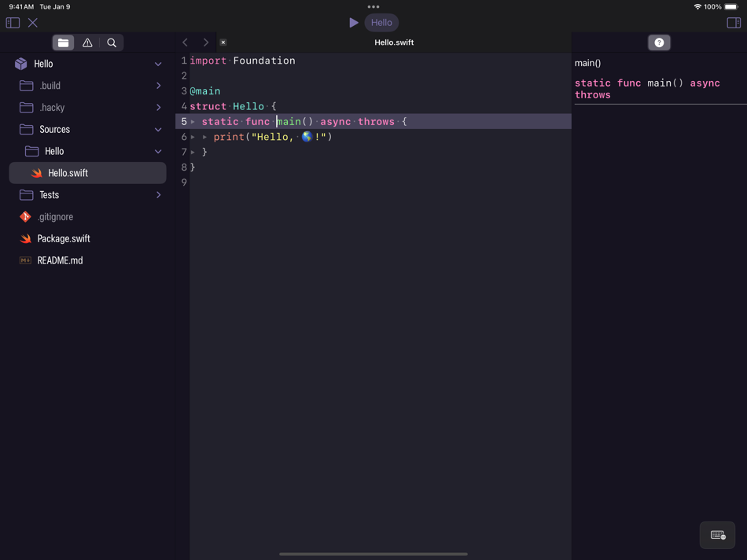747x560 pixels.
Task: Expand the Tests folder
Action: pyautogui.click(x=158, y=194)
